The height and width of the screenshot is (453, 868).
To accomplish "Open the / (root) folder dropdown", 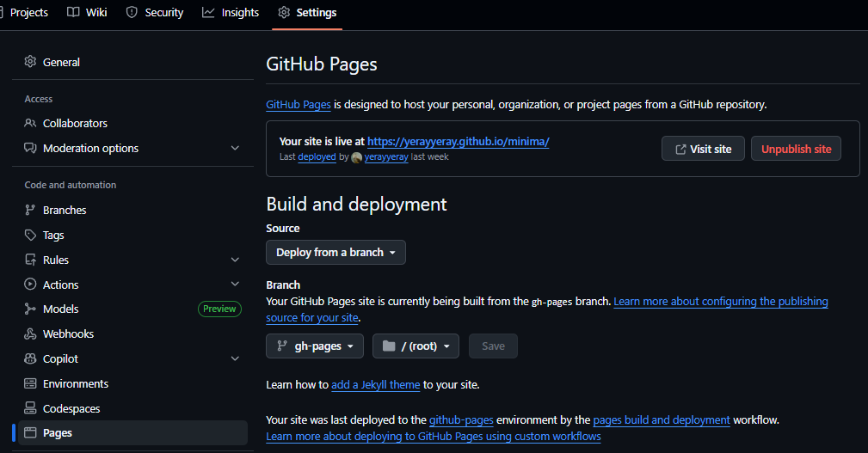I will click(x=416, y=346).
